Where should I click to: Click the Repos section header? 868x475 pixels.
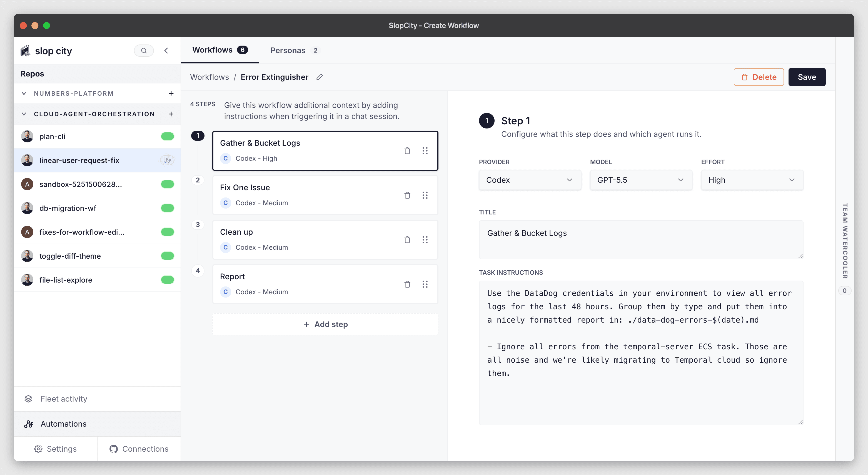97,74
